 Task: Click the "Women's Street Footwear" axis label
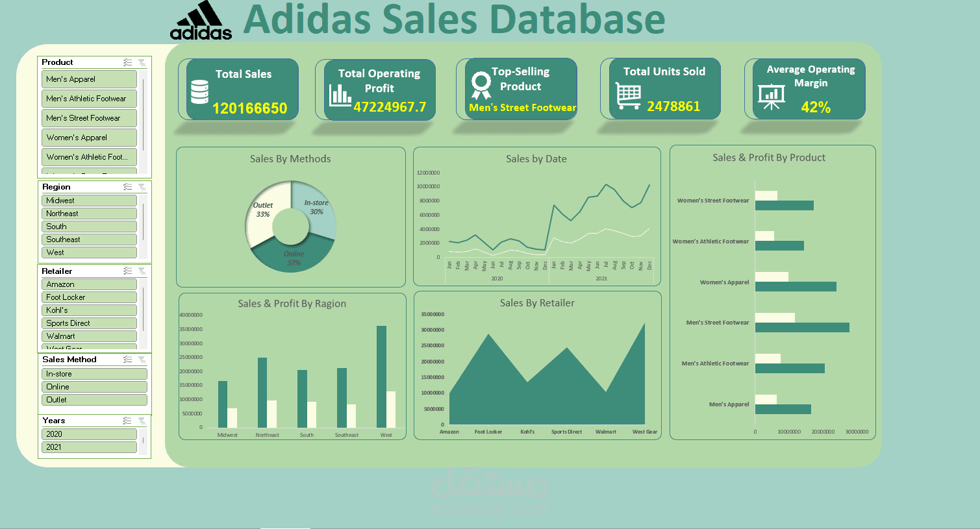[713, 201]
